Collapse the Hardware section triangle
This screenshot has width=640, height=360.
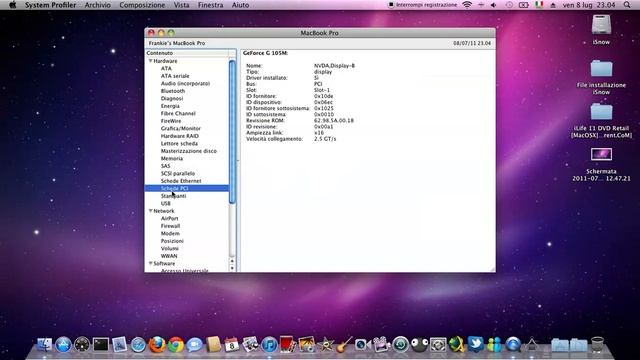tap(150, 61)
